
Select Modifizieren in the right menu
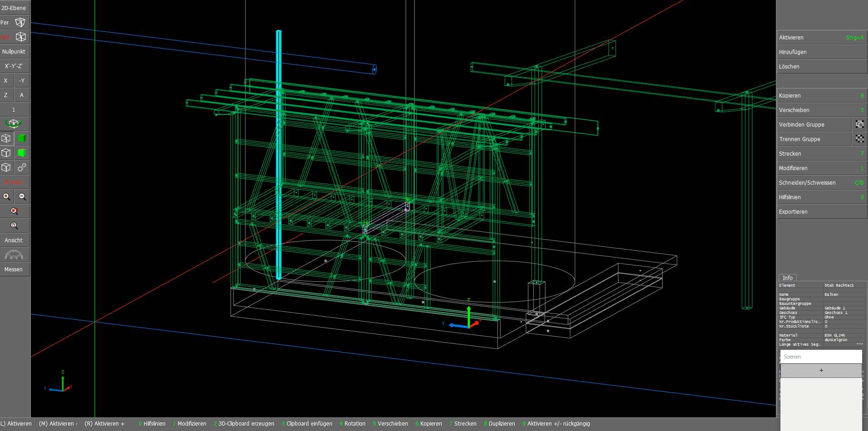pyautogui.click(x=821, y=168)
